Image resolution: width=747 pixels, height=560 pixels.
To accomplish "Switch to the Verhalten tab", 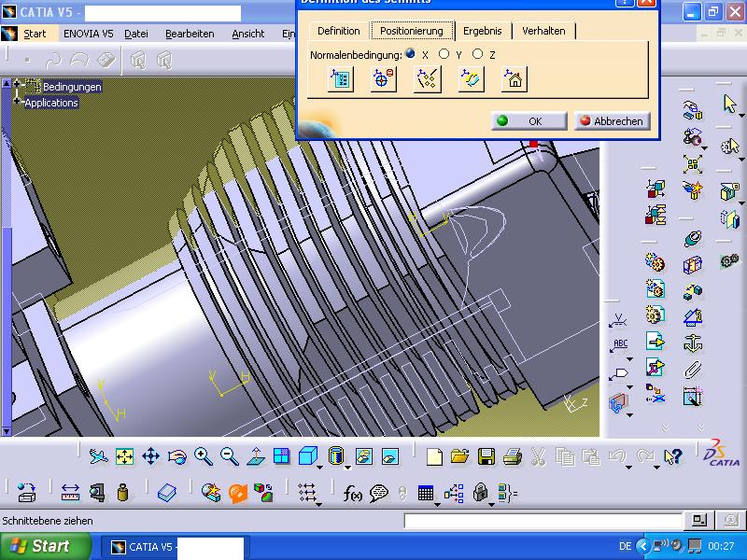I will point(543,31).
